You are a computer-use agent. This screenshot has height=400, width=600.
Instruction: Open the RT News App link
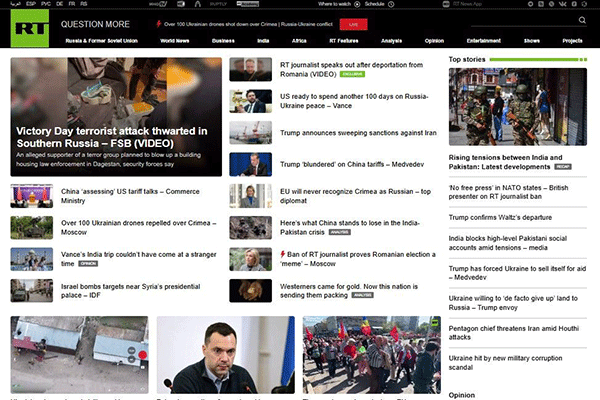tap(467, 4)
